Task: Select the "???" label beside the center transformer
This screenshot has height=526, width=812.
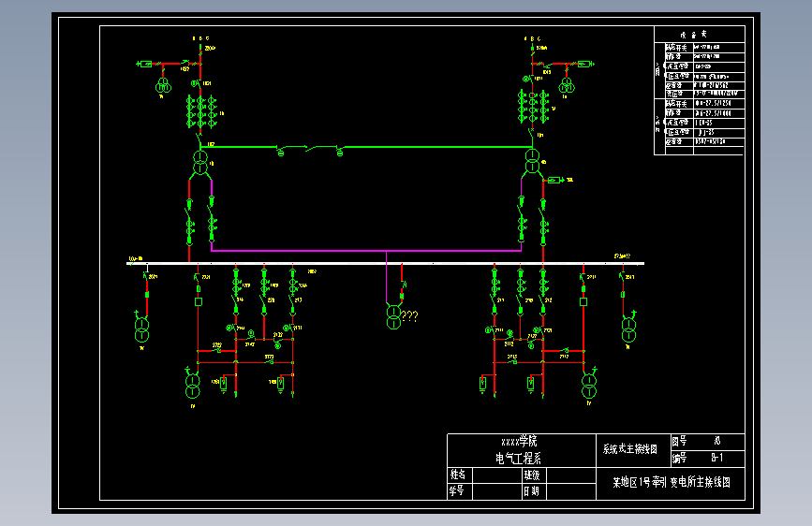Action: pos(409,315)
